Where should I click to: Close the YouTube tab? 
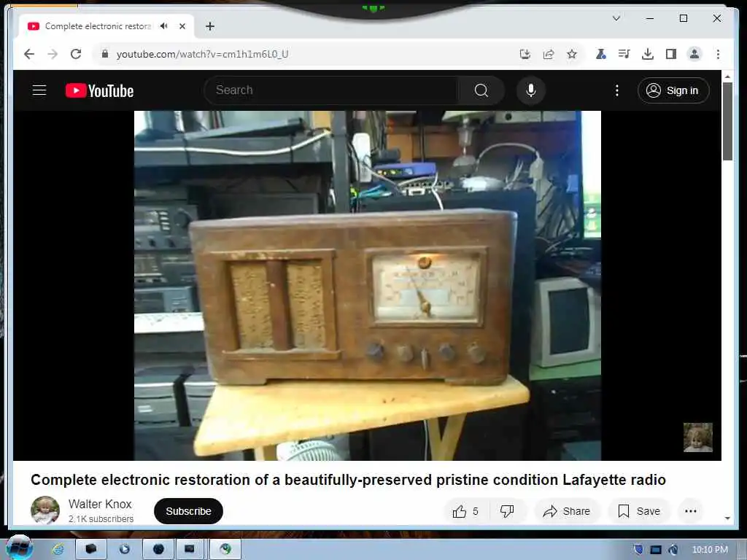tap(182, 26)
